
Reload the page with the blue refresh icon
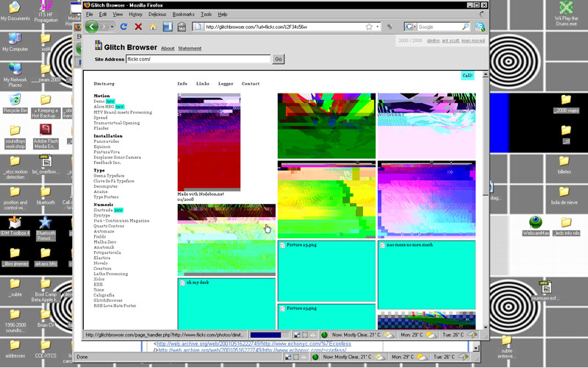coord(123,26)
